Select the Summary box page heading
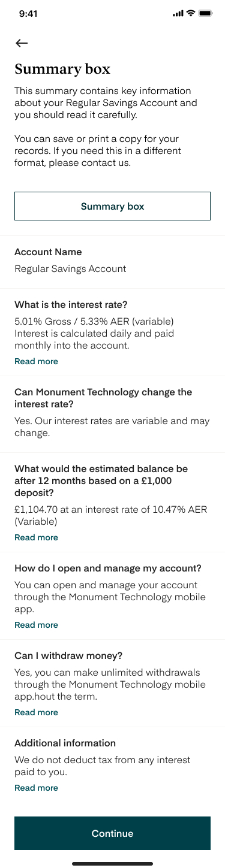The image size is (225, 868). 62,69
